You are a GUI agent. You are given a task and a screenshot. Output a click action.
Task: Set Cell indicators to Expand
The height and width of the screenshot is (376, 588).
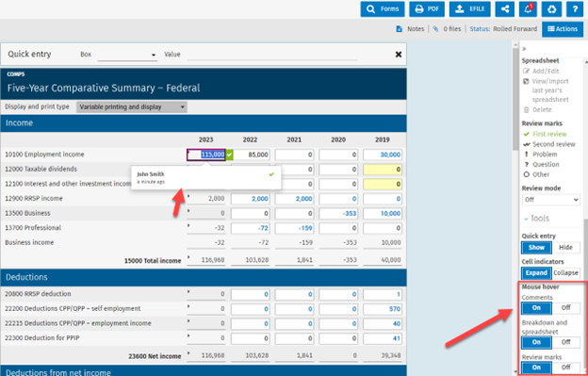(536, 273)
